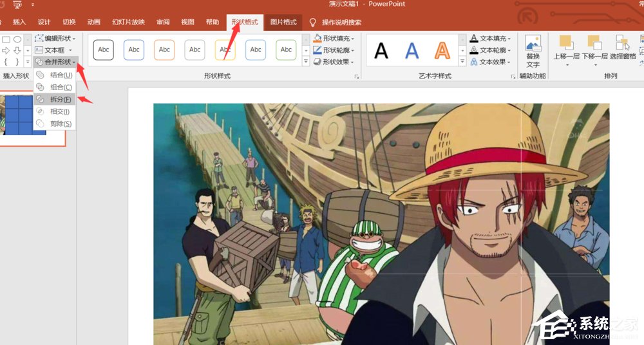Click the Edit Shape (编辑形状) button
Image resolution: width=644 pixels, height=345 pixels.
[x=55, y=39]
